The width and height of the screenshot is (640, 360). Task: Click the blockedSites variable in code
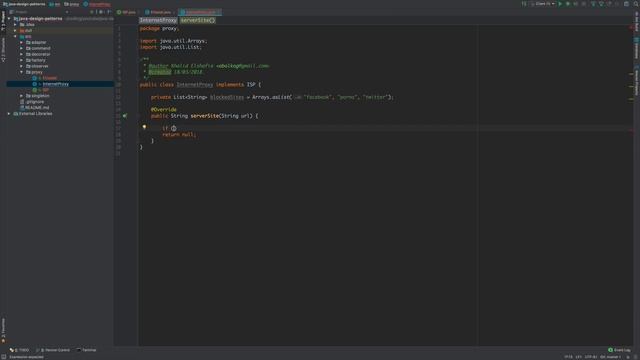click(227, 97)
